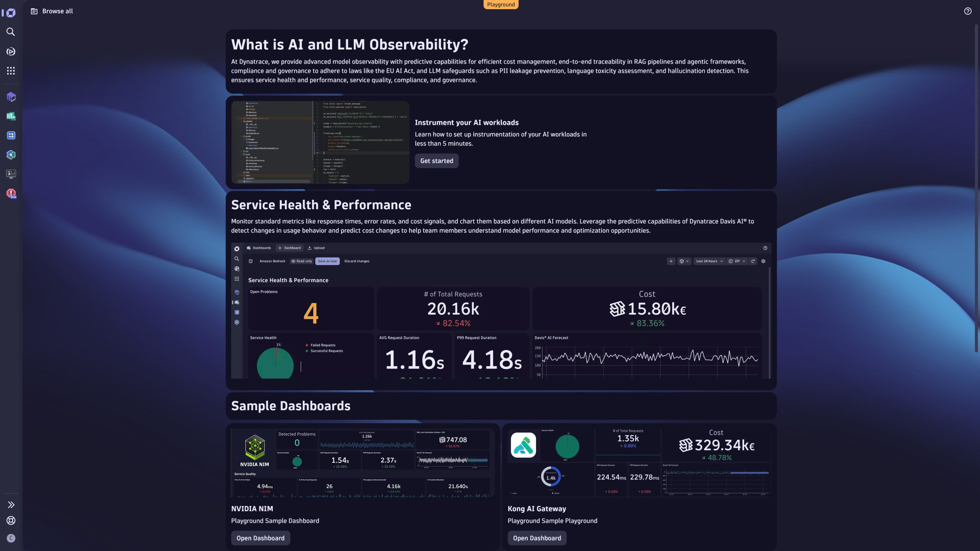980x551 pixels.
Task: Open the Off refresh interval dropdown chevron
Action: click(743, 261)
